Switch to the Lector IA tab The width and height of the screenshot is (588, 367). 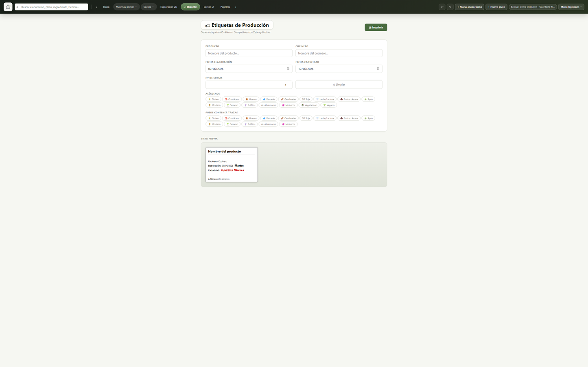pos(209,7)
